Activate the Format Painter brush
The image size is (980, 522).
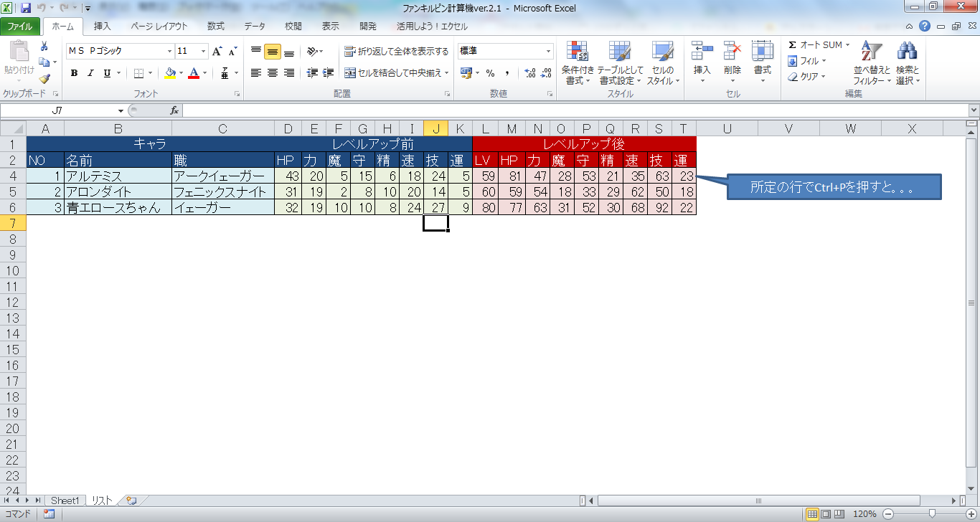point(44,78)
